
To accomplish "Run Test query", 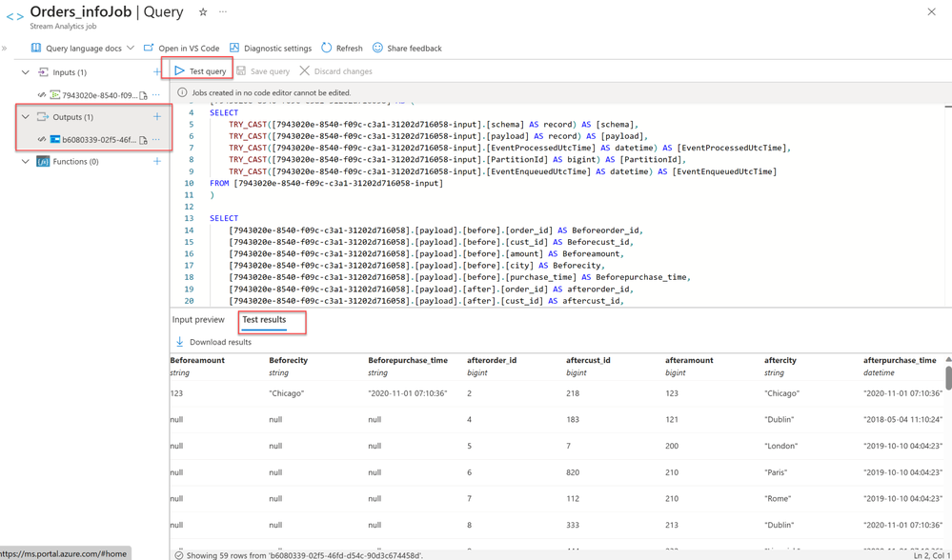I will click(200, 71).
